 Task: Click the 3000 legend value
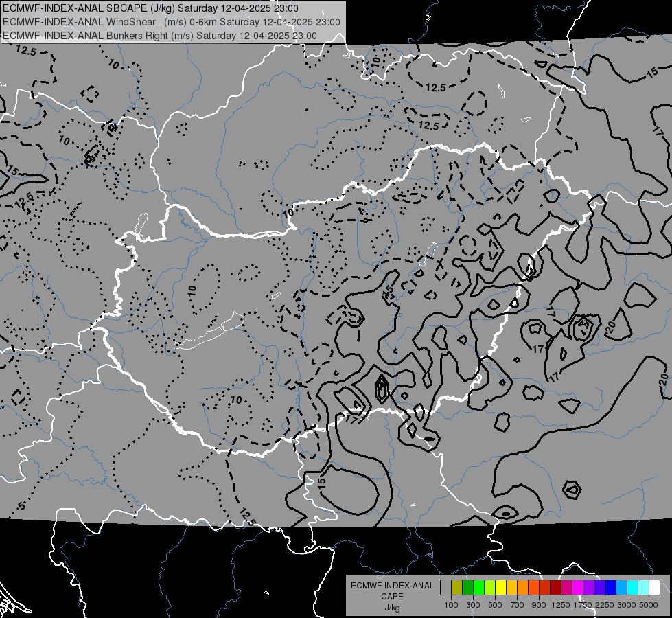[x=627, y=605]
